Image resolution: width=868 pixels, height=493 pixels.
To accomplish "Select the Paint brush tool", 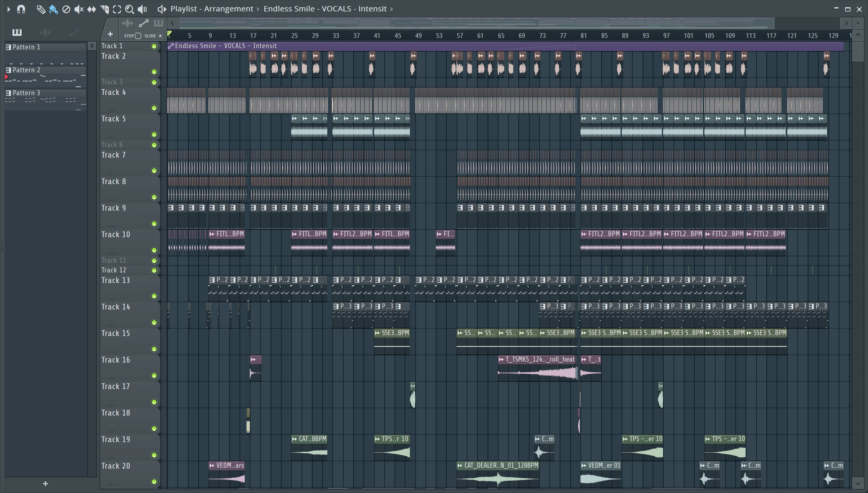I will click(x=53, y=9).
